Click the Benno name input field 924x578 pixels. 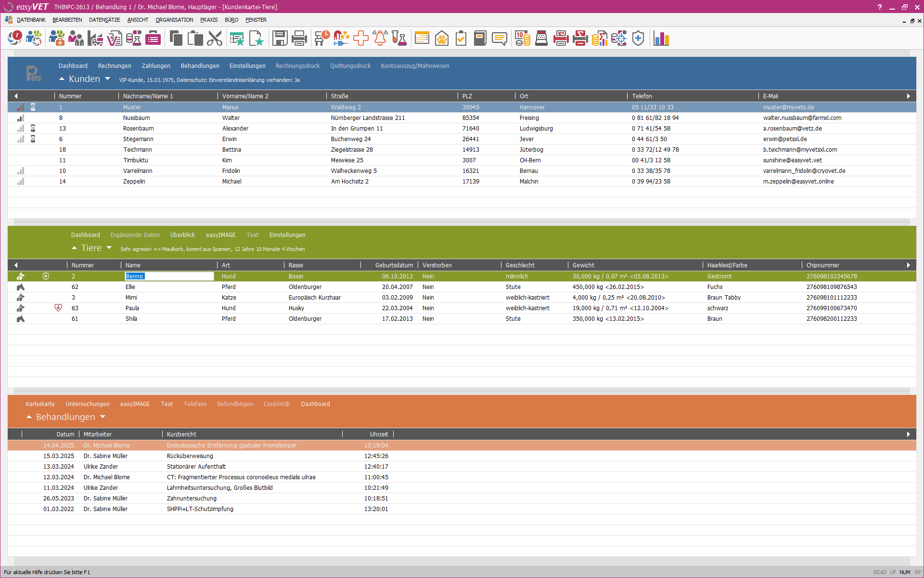pyautogui.click(x=169, y=276)
